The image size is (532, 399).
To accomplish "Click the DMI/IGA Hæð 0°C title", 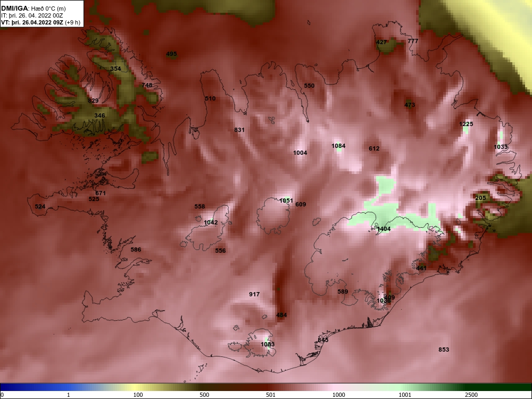I will pos(33,9).
